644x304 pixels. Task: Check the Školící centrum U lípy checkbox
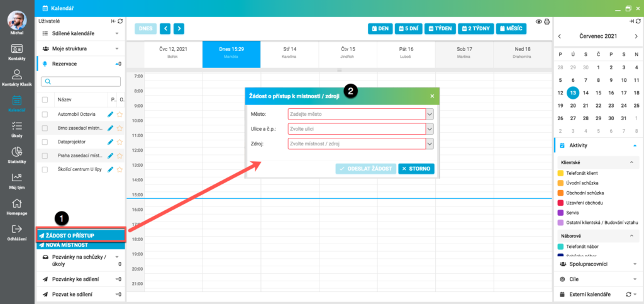(45, 169)
